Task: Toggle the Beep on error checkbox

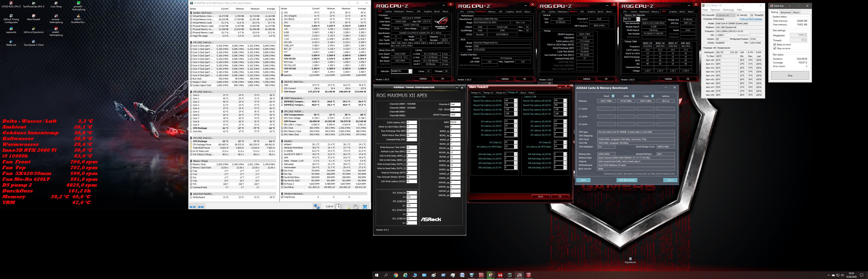Action: coord(775,45)
